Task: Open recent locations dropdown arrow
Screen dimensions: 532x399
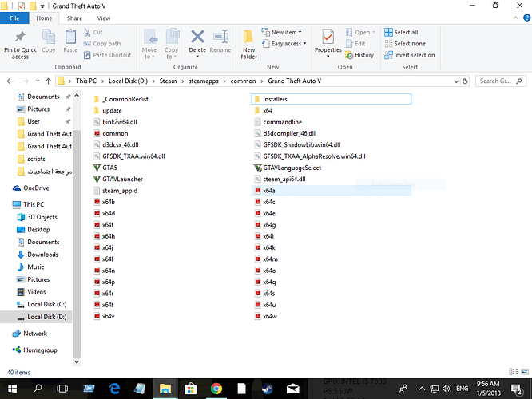Action: (38, 81)
